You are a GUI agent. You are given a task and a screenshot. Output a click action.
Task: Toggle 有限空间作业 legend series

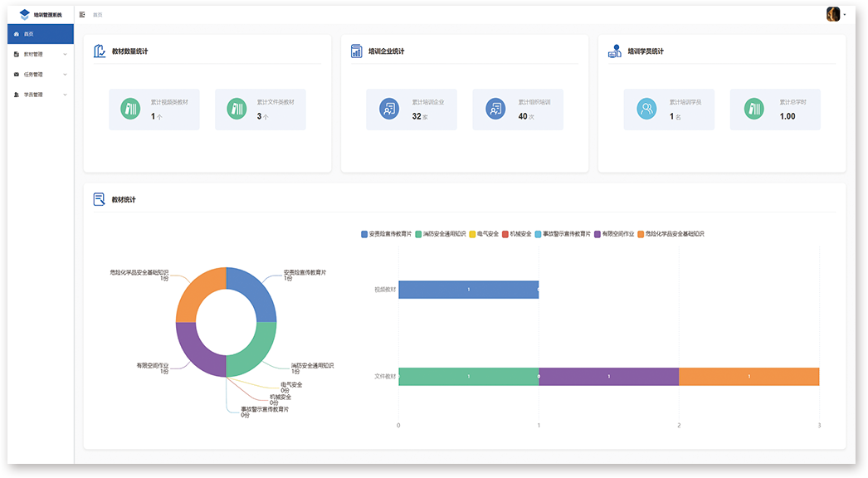pos(614,234)
